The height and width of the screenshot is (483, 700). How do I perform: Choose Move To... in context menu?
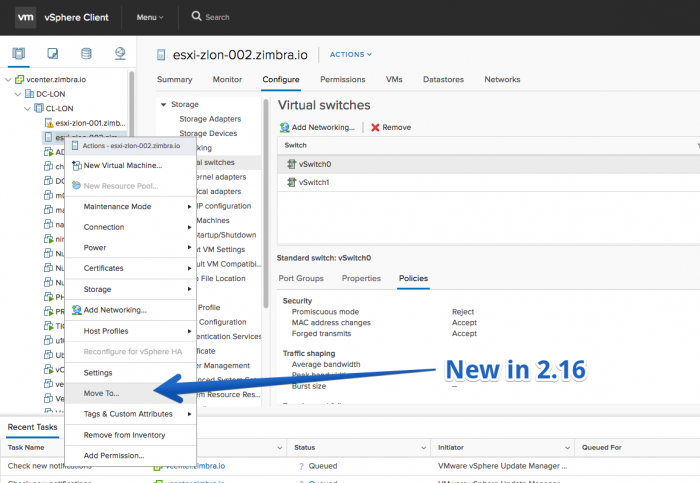pyautogui.click(x=130, y=393)
